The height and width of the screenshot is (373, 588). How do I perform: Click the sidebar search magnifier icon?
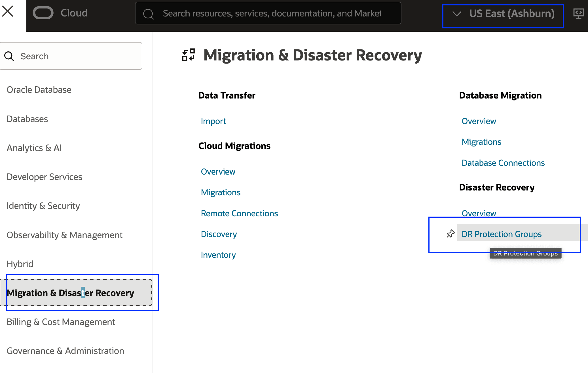click(x=9, y=56)
